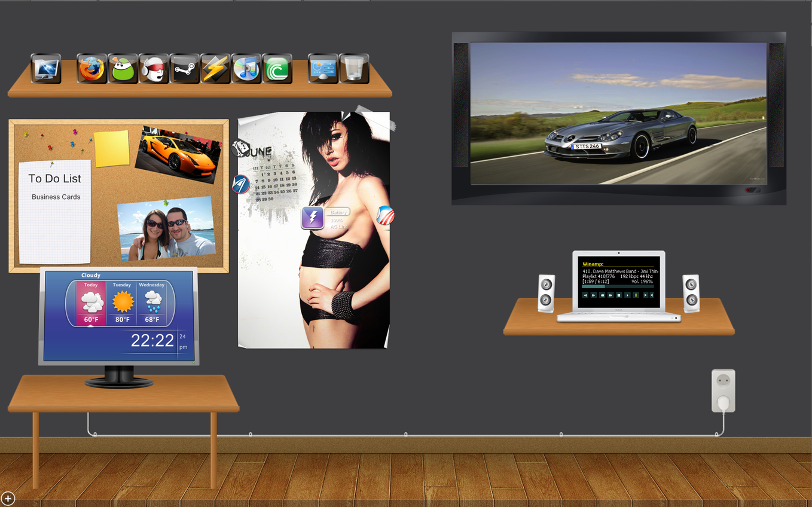Screen dimensions: 812x507
Task: Launch the green BitTorrent shelf icon
Action: click(277, 69)
